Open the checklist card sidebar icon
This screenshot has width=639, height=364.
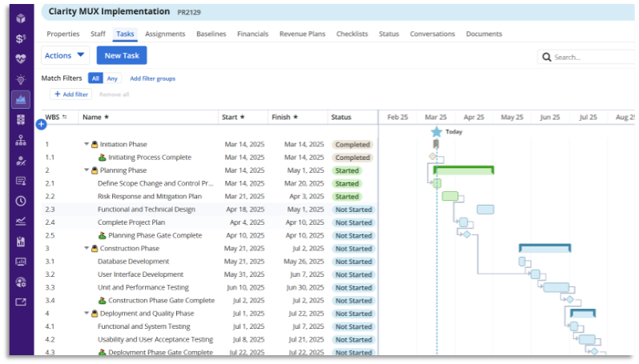pos(21,181)
